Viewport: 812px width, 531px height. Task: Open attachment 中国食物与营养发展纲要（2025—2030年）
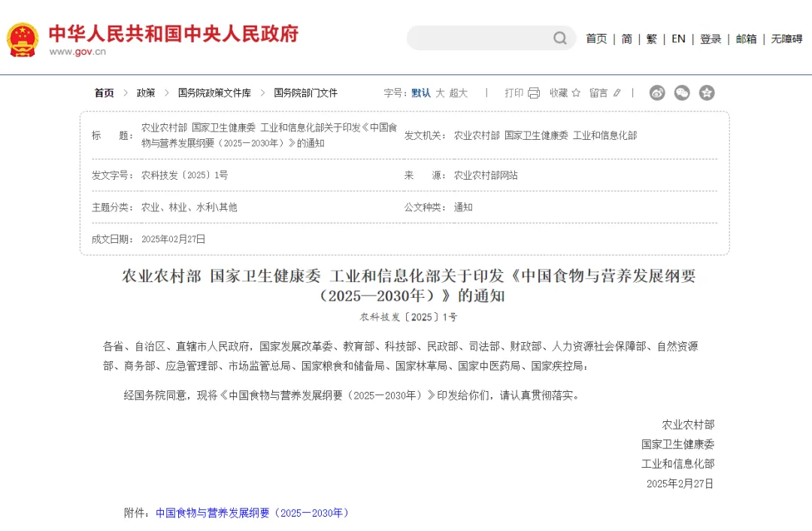[x=253, y=513]
